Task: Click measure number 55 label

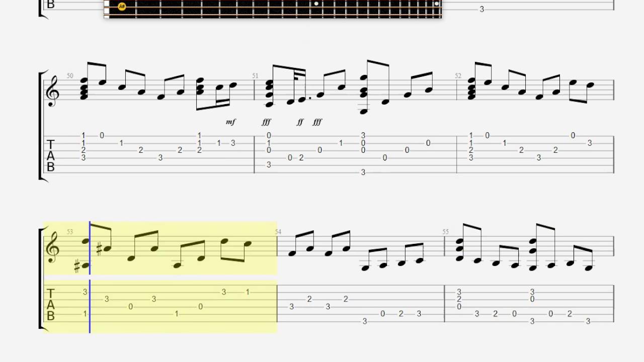Action: pos(445,232)
